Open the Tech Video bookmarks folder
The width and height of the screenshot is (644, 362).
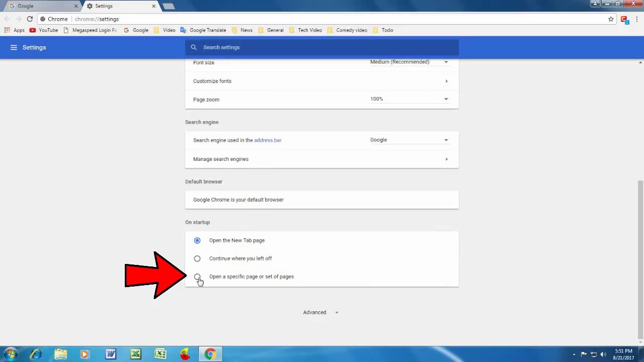click(x=305, y=30)
